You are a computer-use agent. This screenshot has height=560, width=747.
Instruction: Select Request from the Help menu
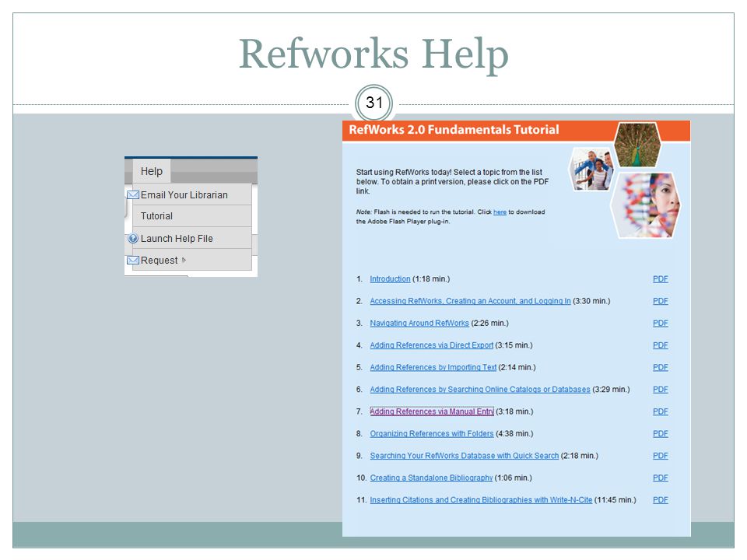point(192,260)
